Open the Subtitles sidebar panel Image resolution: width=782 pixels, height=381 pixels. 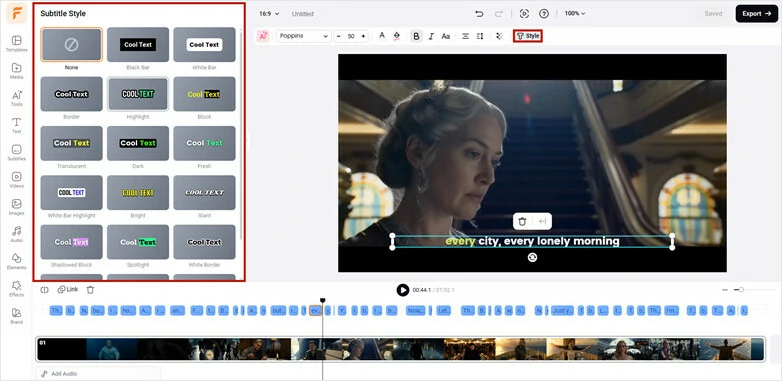pyautogui.click(x=16, y=153)
